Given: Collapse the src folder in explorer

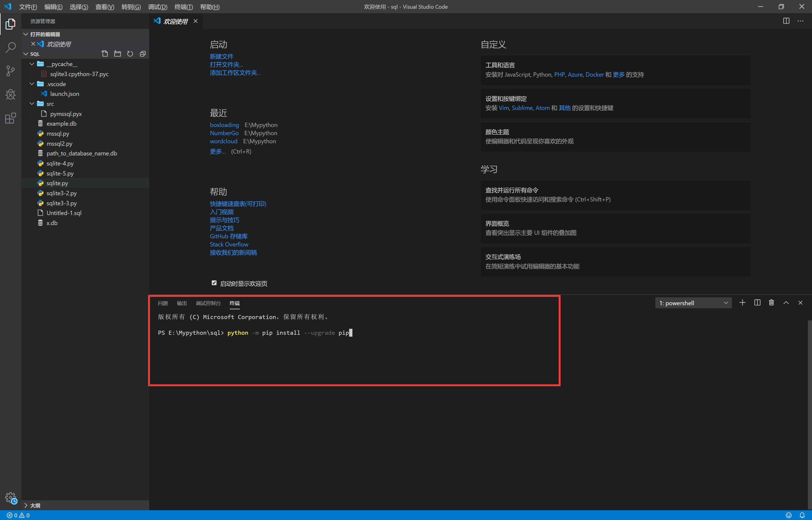Looking at the screenshot, I should (x=32, y=104).
